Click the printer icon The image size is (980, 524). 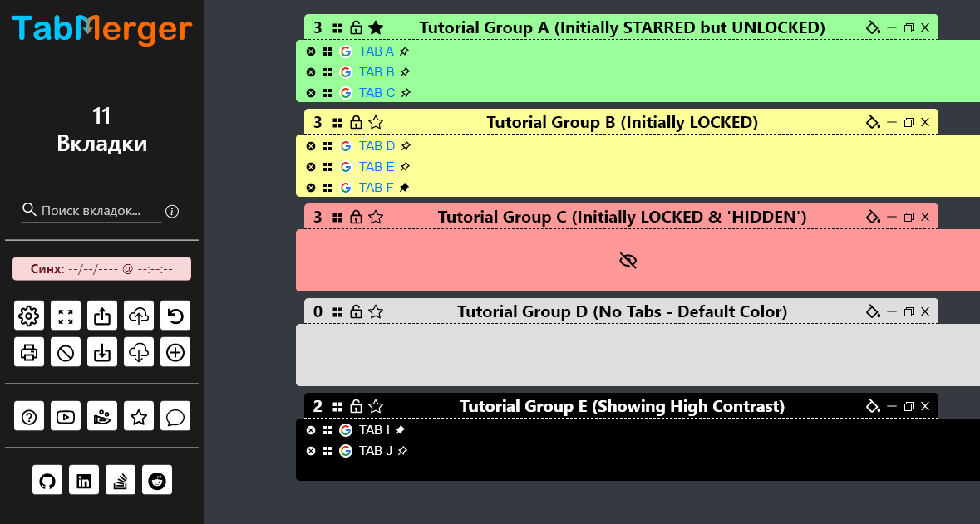(29, 352)
